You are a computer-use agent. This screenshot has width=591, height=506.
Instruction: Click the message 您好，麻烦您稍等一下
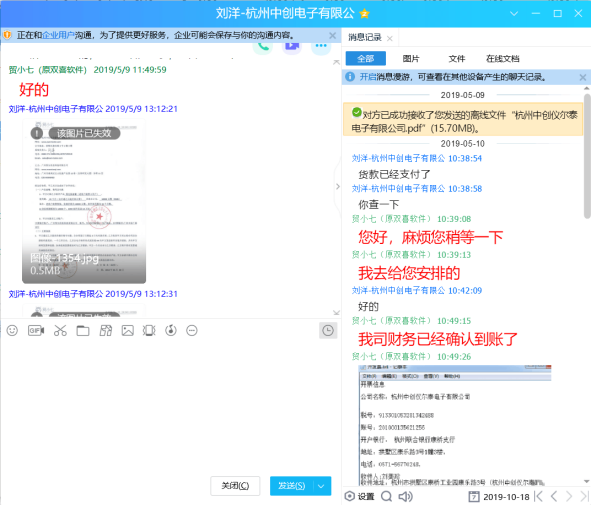tap(431, 237)
